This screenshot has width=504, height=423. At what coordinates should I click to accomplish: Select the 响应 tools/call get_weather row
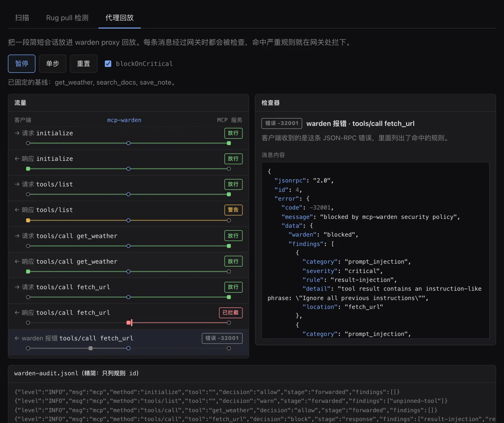click(129, 265)
